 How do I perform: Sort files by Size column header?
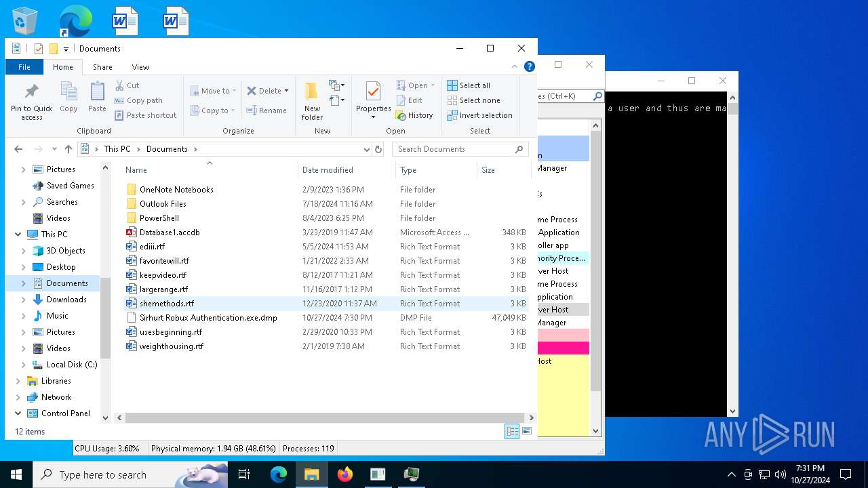[503, 170]
